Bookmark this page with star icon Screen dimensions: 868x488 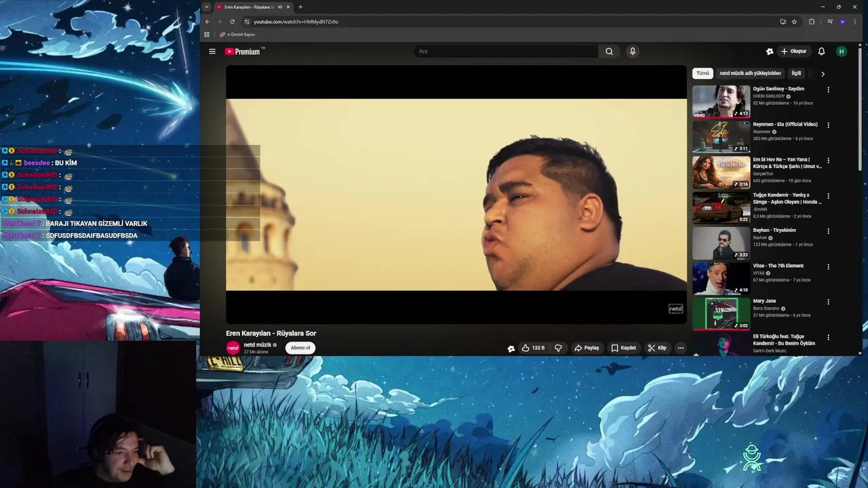[x=794, y=22]
